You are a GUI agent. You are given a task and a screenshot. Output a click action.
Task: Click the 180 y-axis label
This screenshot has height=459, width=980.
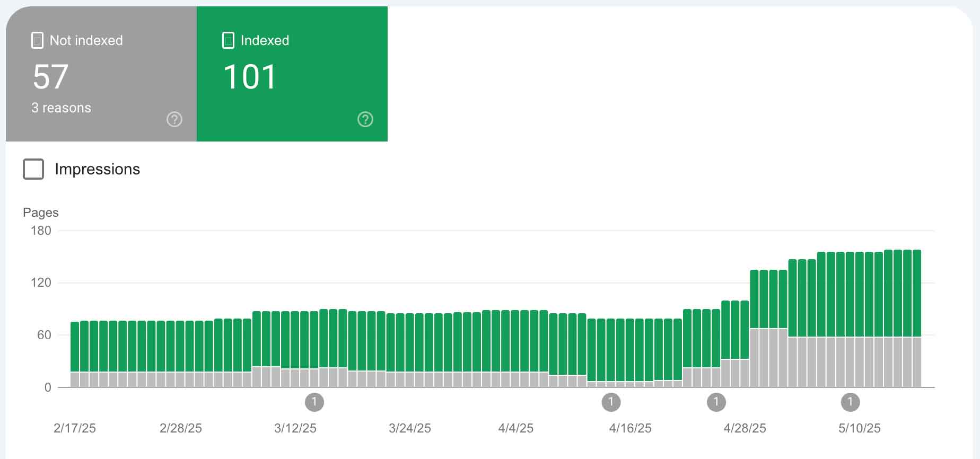[x=41, y=231]
